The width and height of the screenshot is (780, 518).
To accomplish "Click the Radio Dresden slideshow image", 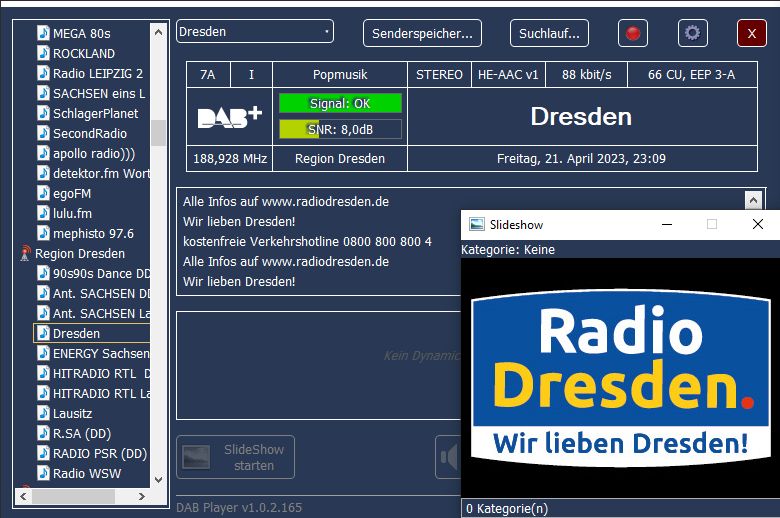I will pyautogui.click(x=620, y=380).
